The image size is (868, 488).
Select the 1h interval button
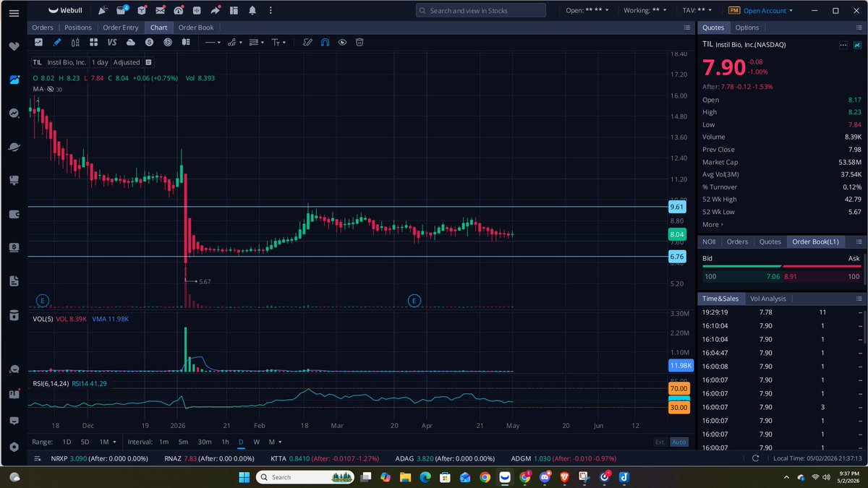[x=225, y=442]
